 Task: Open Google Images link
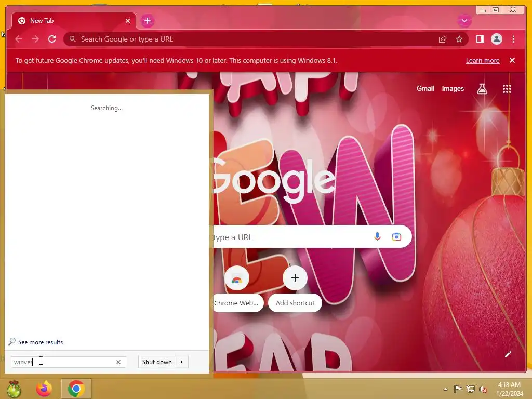(453, 88)
